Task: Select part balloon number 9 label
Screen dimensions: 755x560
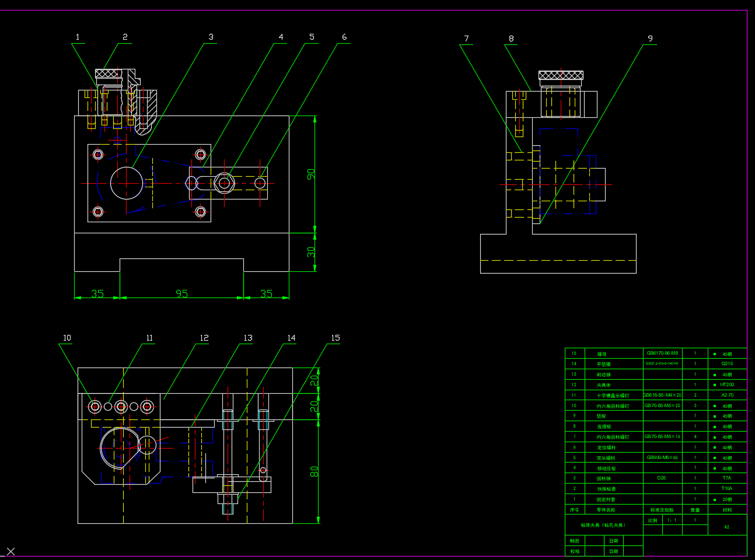Action: pos(651,38)
